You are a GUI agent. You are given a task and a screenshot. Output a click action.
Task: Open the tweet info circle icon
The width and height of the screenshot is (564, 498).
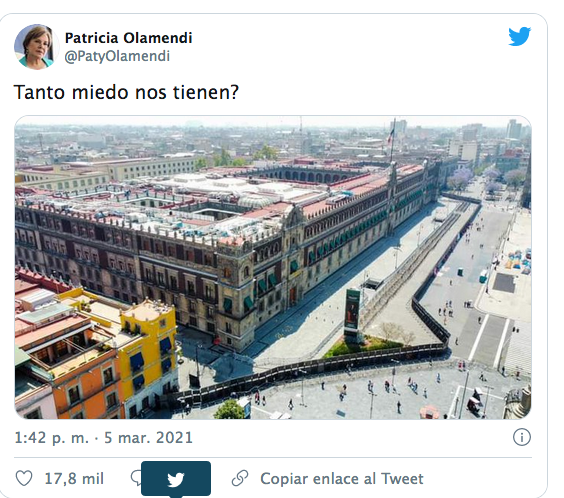pos(522,438)
